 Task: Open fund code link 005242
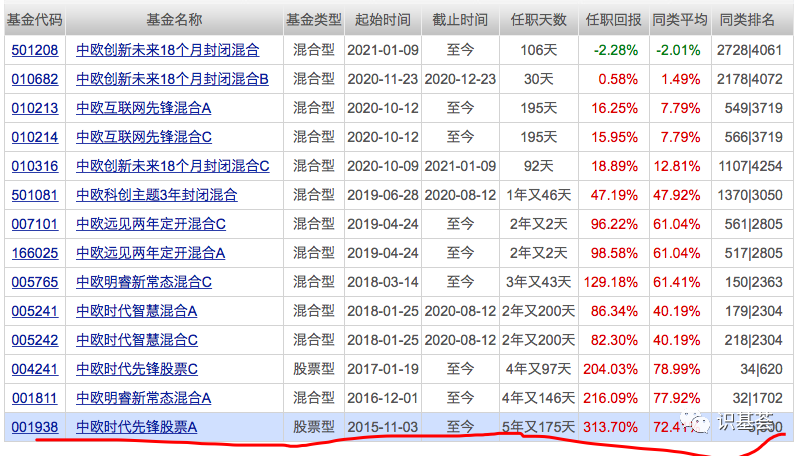(x=35, y=340)
